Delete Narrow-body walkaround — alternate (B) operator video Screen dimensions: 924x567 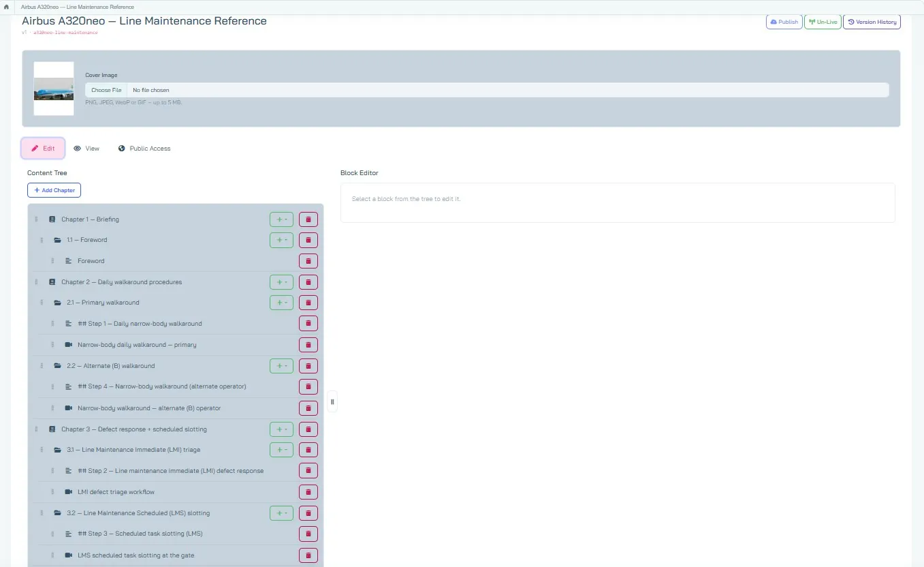[x=308, y=408]
